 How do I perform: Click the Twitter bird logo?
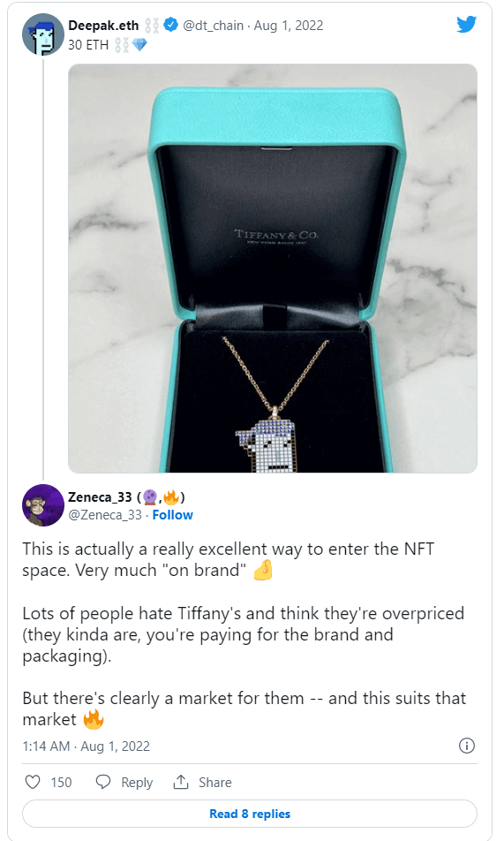click(x=466, y=24)
